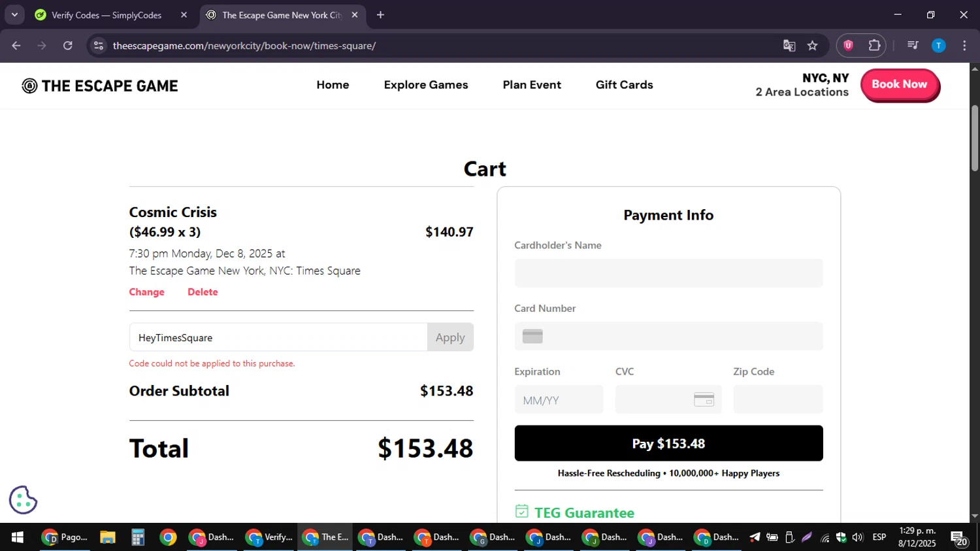The image size is (980, 551).
Task: Open the browser extensions puzzle icon
Action: pyautogui.click(x=874, y=46)
